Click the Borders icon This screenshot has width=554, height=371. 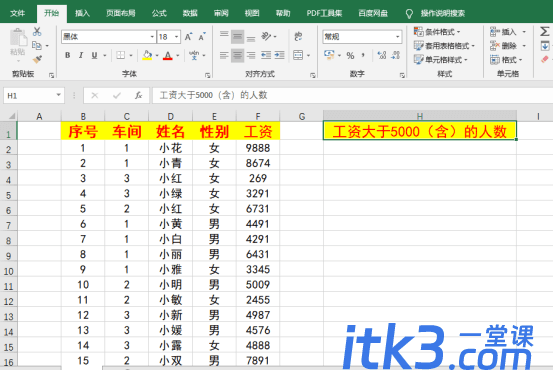point(120,55)
